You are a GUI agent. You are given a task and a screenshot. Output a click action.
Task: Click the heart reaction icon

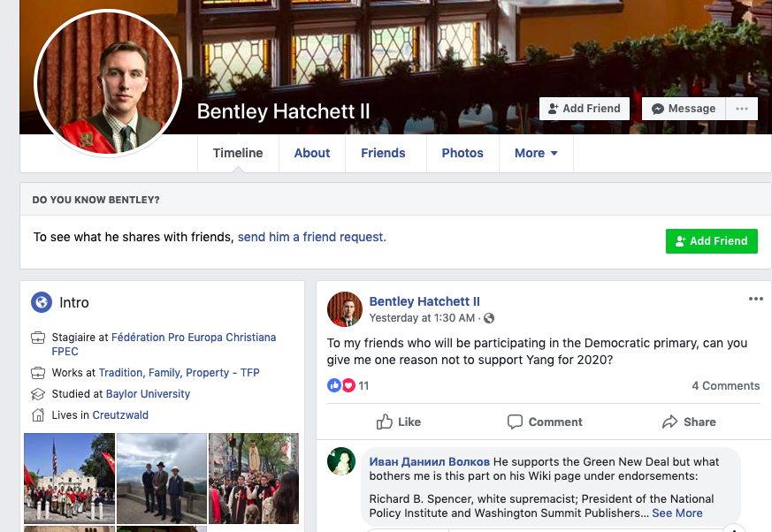[348, 385]
